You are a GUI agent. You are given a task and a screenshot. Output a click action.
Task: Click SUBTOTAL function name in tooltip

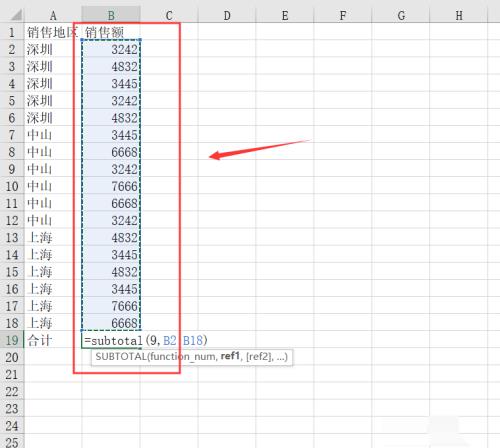[121, 357]
